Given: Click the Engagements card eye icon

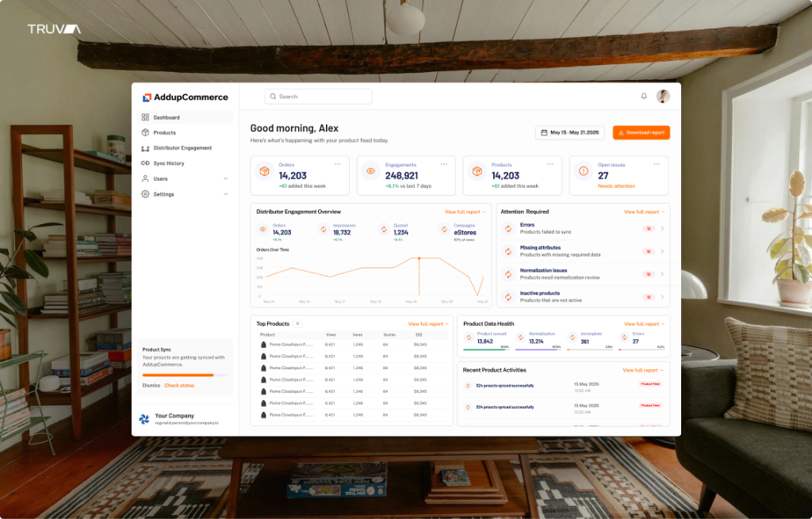Looking at the screenshot, I should tap(371, 171).
